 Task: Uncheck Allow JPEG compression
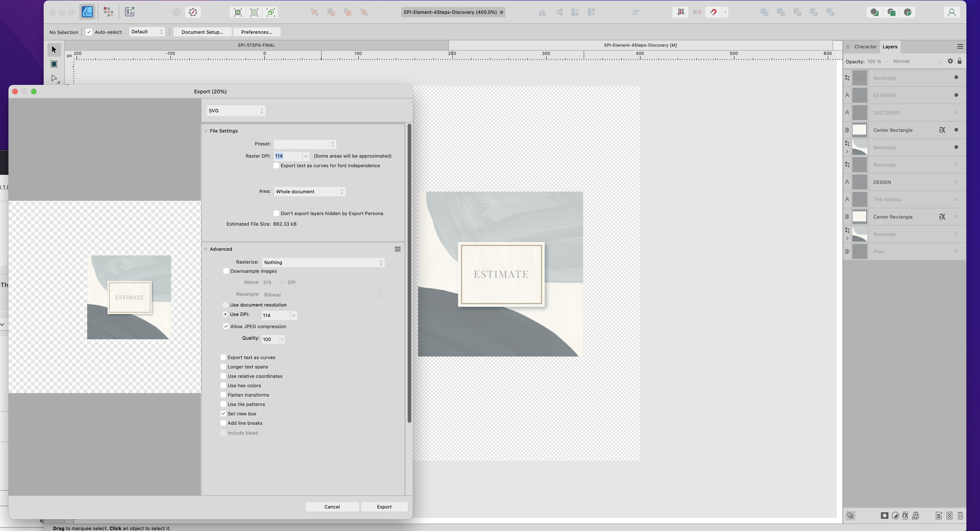(x=226, y=326)
